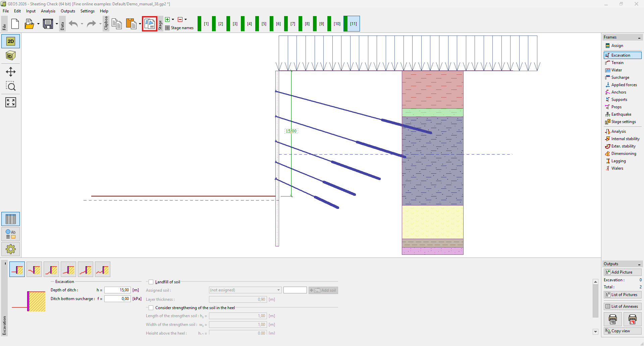644x346 pixels.
Task: Click the Depth of ditch input field
Action: point(117,290)
